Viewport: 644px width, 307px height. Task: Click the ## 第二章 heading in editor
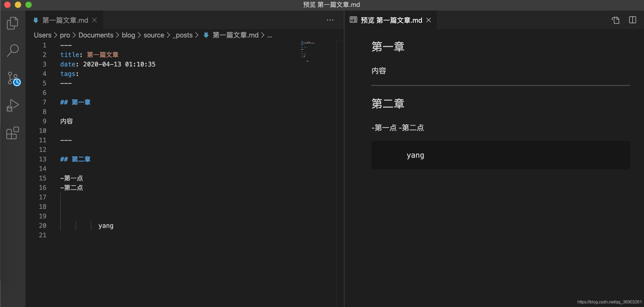pos(75,159)
